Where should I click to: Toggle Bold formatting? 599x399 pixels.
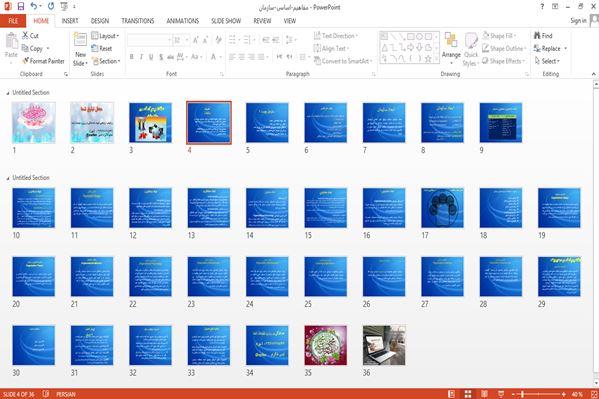click(x=131, y=57)
